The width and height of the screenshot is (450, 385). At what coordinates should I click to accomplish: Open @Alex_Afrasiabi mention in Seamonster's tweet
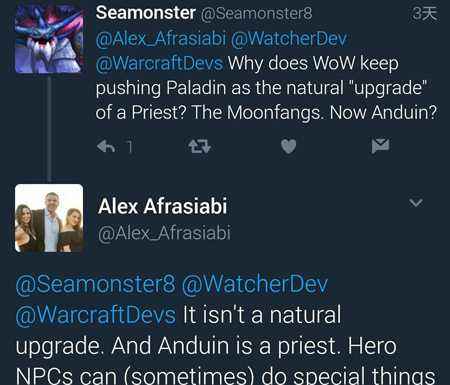pyautogui.click(x=161, y=39)
